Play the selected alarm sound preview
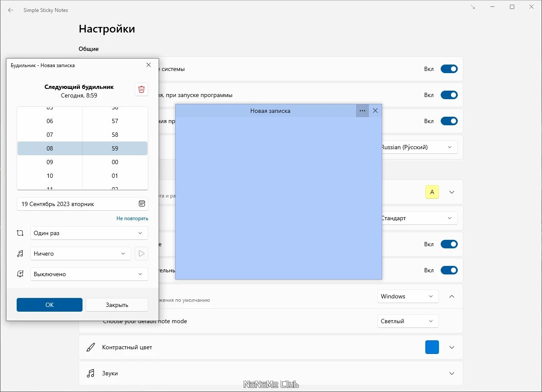 point(141,253)
